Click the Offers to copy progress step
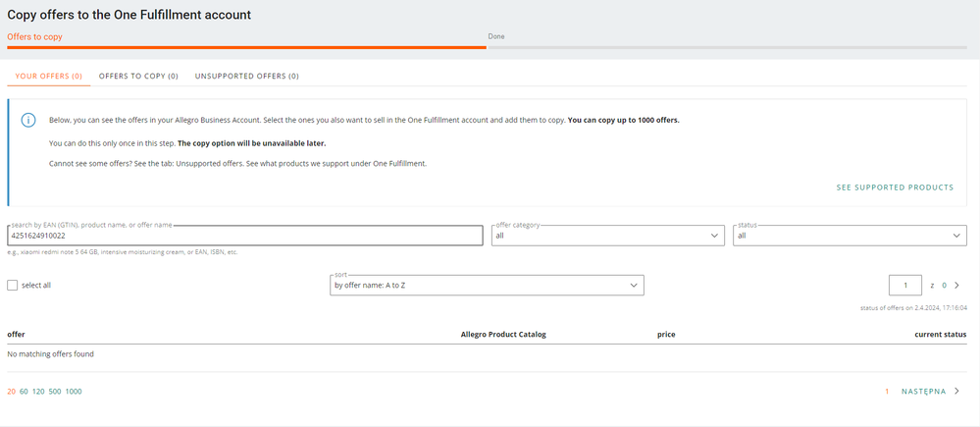The height and width of the screenshot is (427, 980). point(34,37)
